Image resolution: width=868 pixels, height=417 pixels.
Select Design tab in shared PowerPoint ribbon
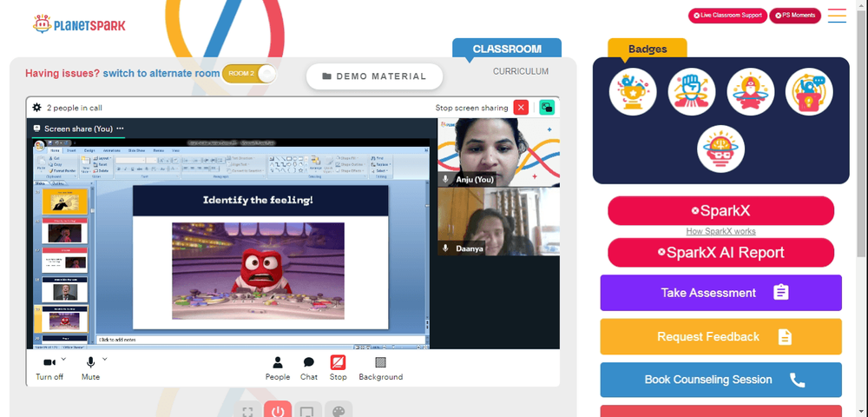pos(89,150)
